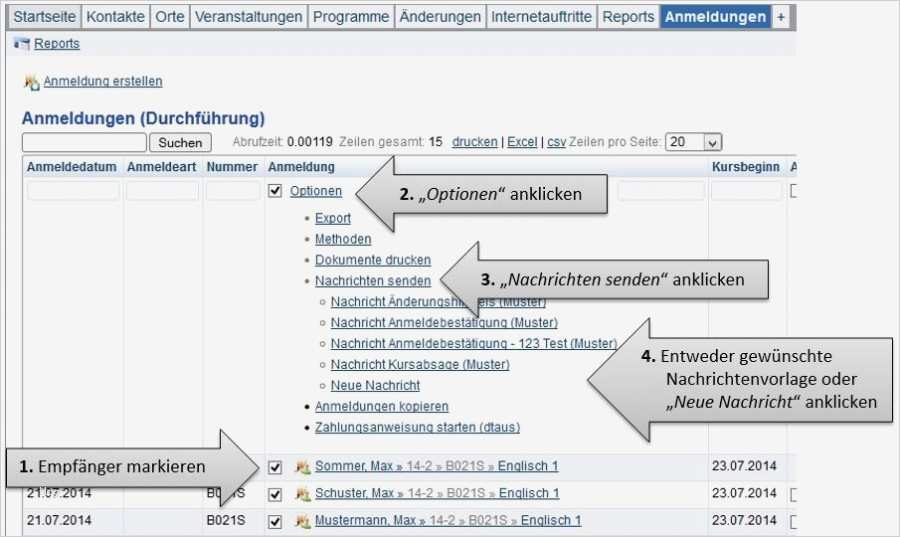Screen dimensions: 900x537
Task: Click 21.07.2014 date in Mustermann row
Action: 59,520
